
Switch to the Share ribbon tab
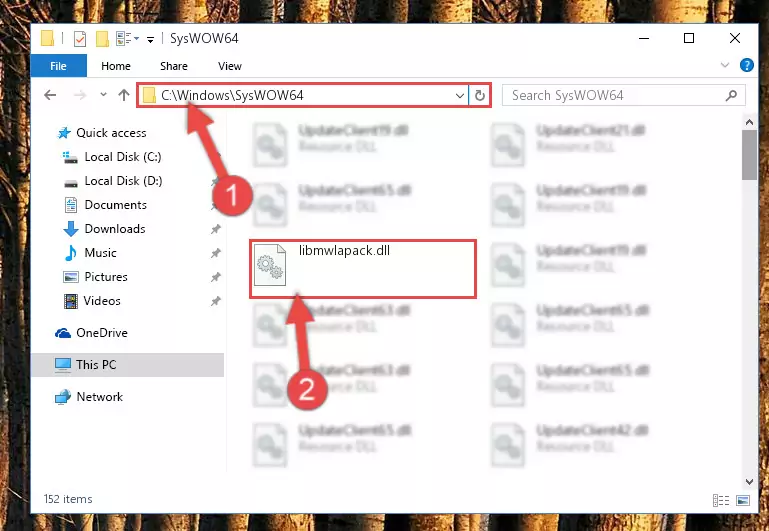coord(174,66)
